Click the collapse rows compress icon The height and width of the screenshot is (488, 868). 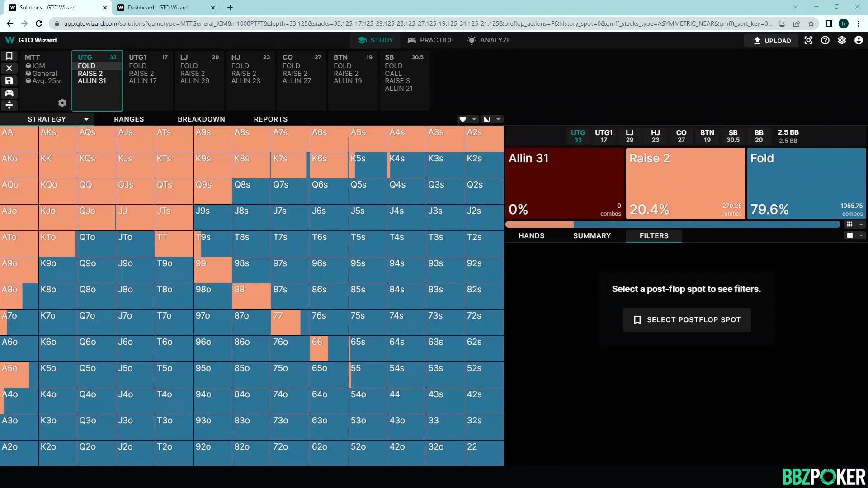tap(9, 105)
